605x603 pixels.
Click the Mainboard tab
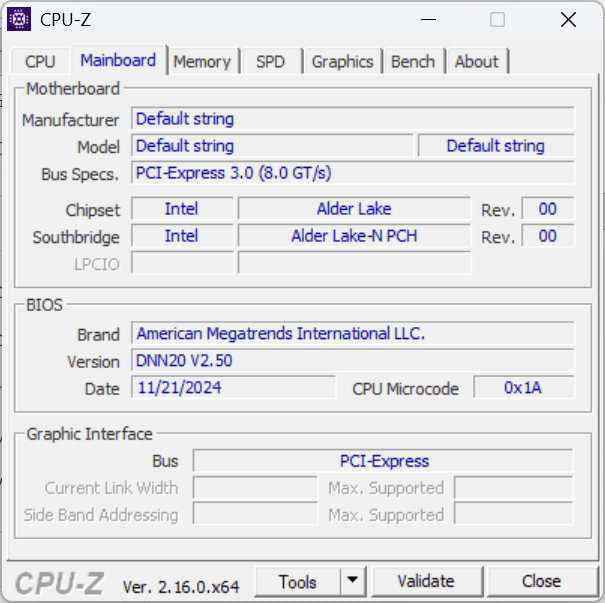tap(118, 60)
